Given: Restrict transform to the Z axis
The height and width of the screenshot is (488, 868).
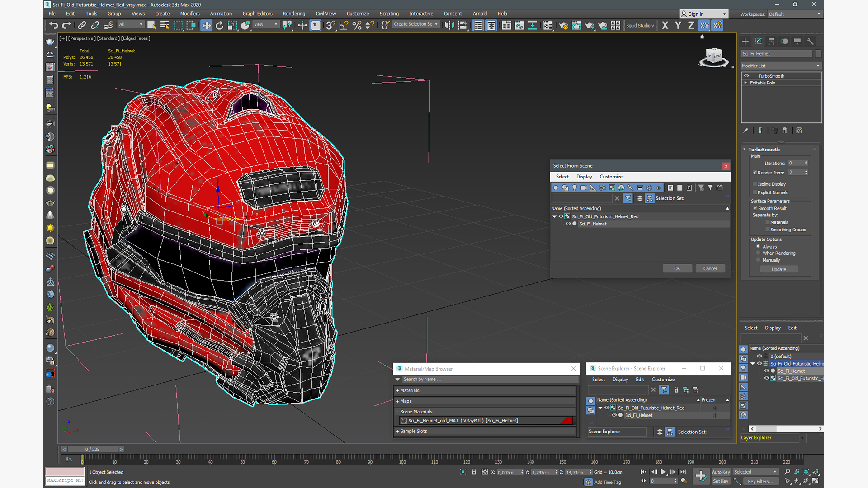Looking at the screenshot, I should pyautogui.click(x=691, y=25).
